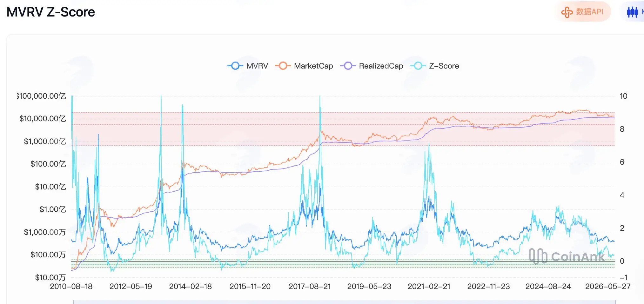Click the 2014-02-18 date label
The image size is (644, 304).
(191, 287)
